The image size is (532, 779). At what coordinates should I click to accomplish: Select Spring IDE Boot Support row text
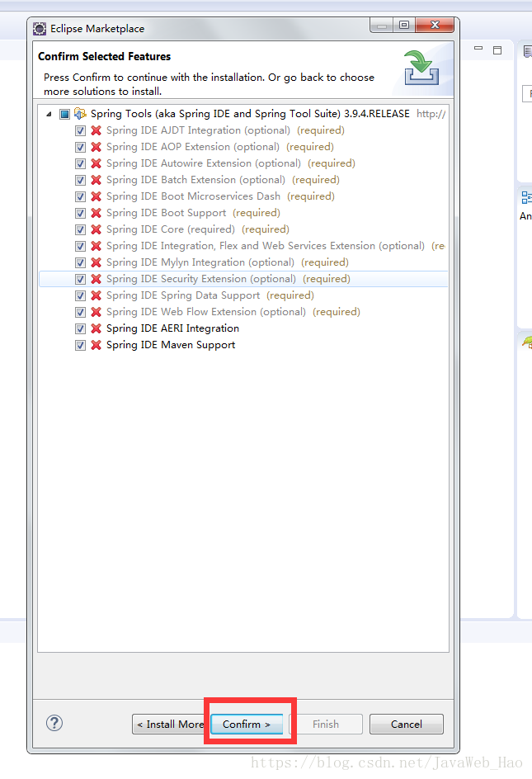pos(193,213)
